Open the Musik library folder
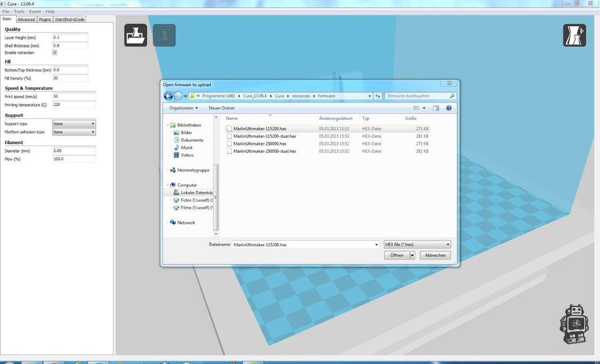The width and height of the screenshot is (600, 364). click(187, 147)
